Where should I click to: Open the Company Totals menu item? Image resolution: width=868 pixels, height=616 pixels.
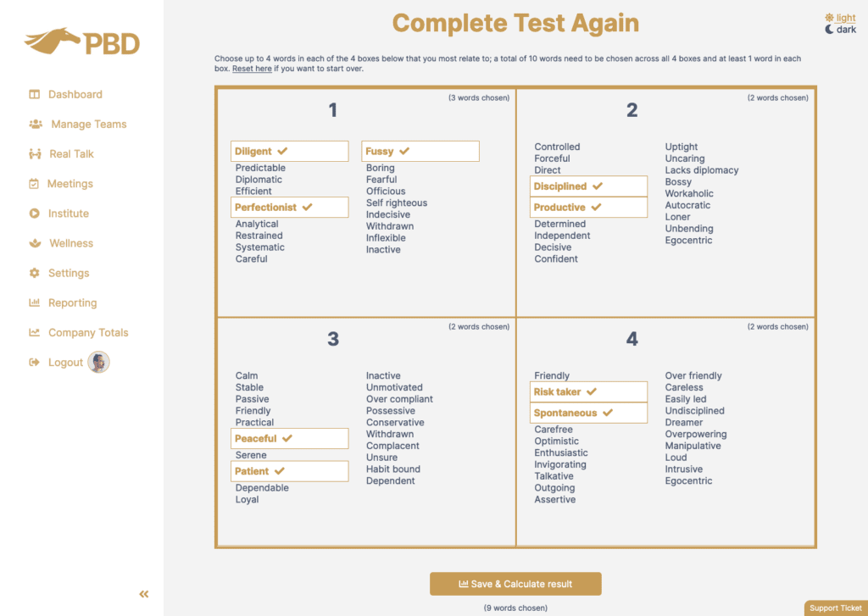coord(88,333)
